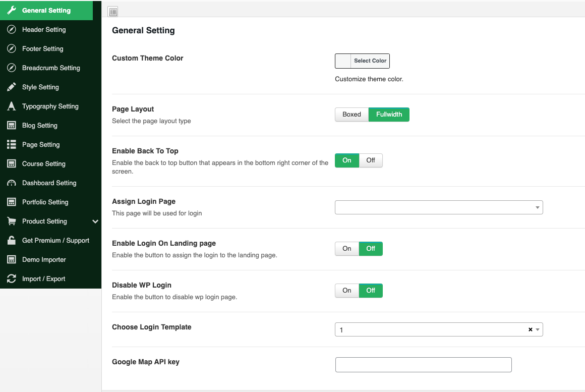Set Page Layout to Fullwidth
Screen dimensions: 585x392
pyautogui.click(x=389, y=115)
